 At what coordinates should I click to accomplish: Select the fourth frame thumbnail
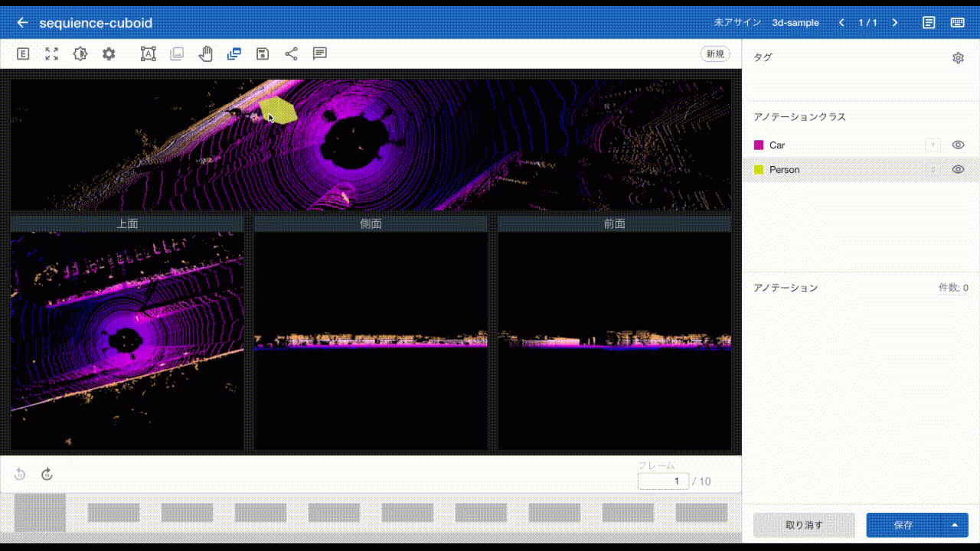pos(260,513)
